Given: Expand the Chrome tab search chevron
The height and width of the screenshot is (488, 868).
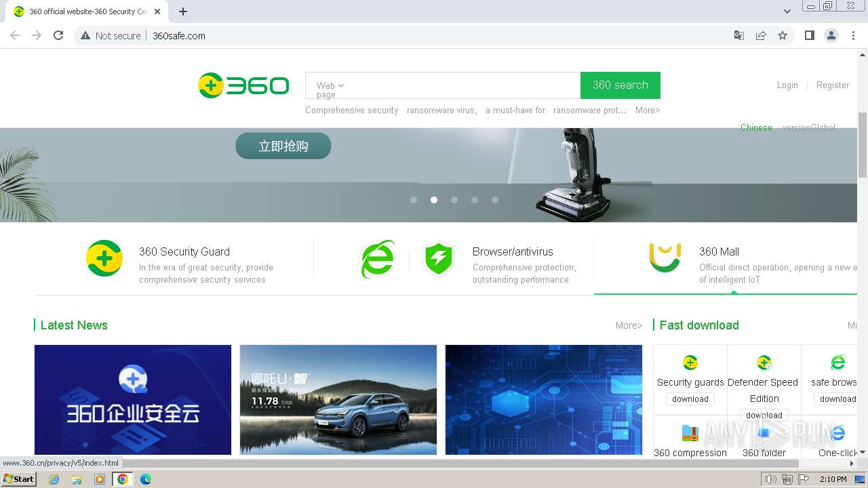Looking at the screenshot, I should coord(787,12).
